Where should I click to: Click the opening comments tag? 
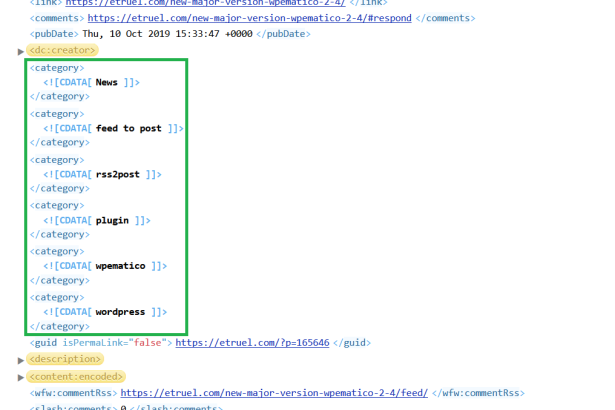point(57,18)
